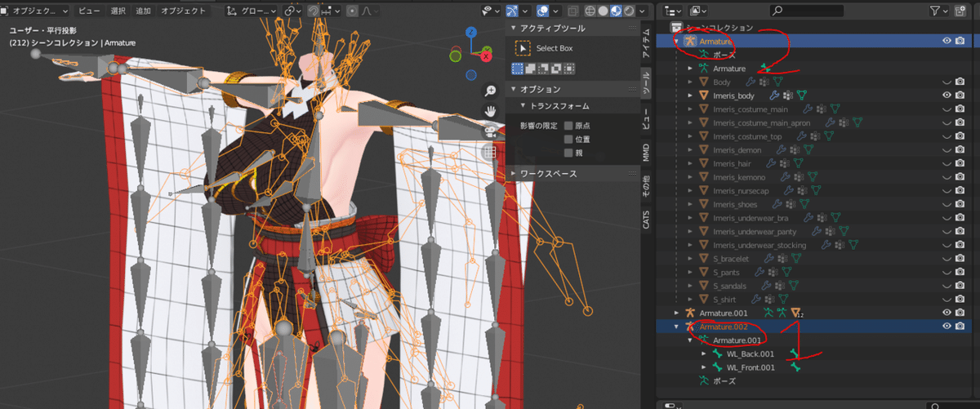
Task: Enable the 位置 checkbox
Action: [568, 139]
